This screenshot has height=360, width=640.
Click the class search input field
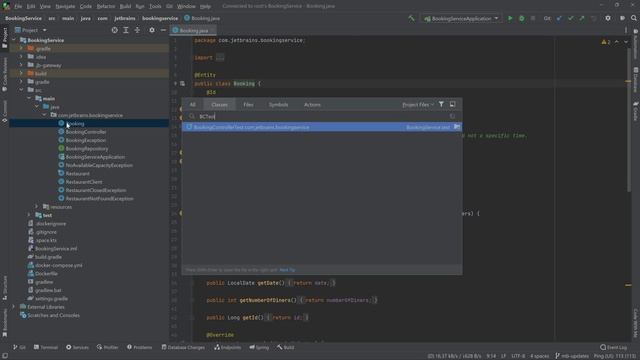[x=322, y=117]
